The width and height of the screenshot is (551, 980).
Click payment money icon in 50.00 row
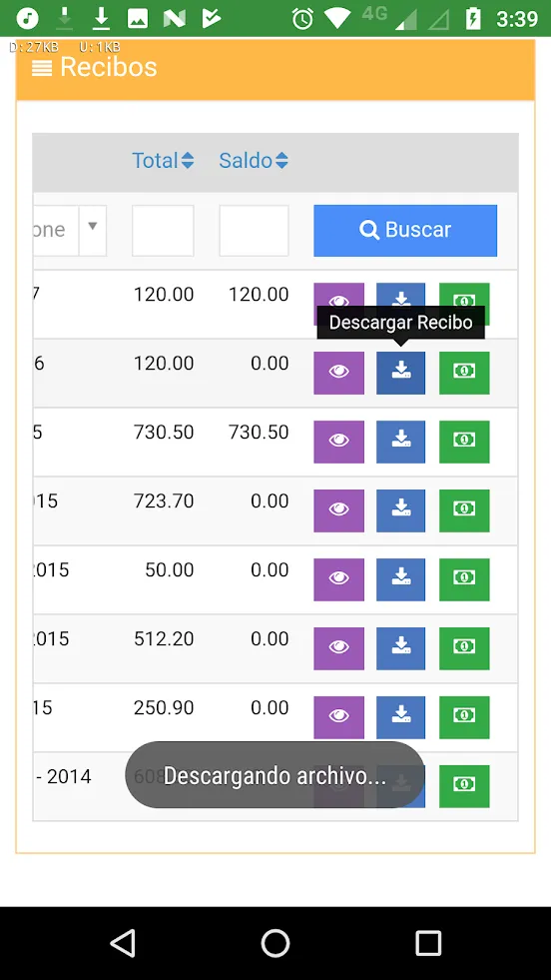464,579
